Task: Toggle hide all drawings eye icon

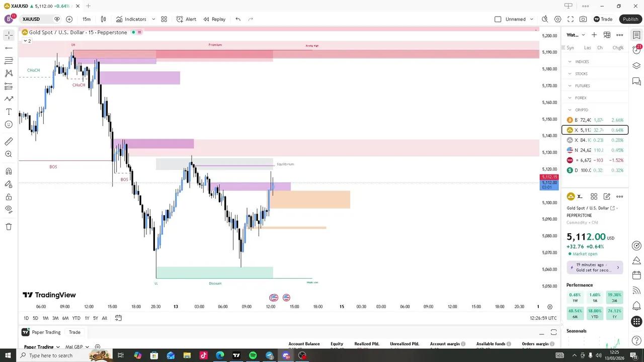Action: tap(9, 209)
